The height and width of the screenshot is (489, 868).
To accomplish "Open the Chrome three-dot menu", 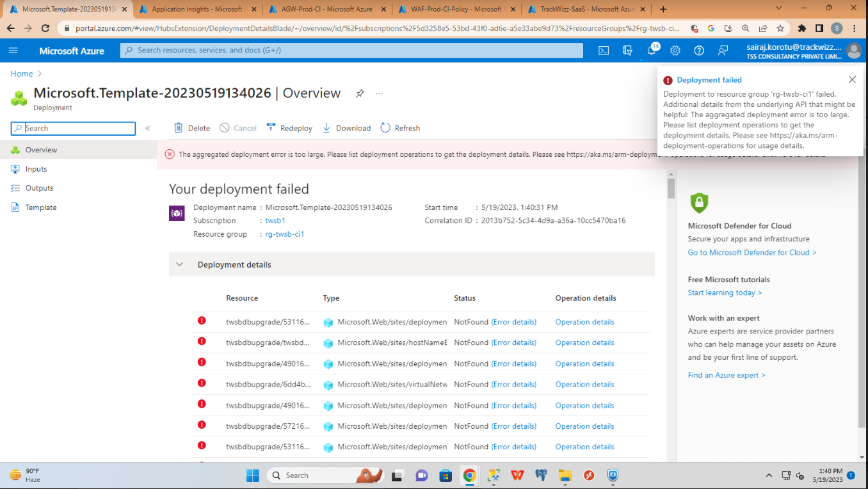I will point(855,29).
